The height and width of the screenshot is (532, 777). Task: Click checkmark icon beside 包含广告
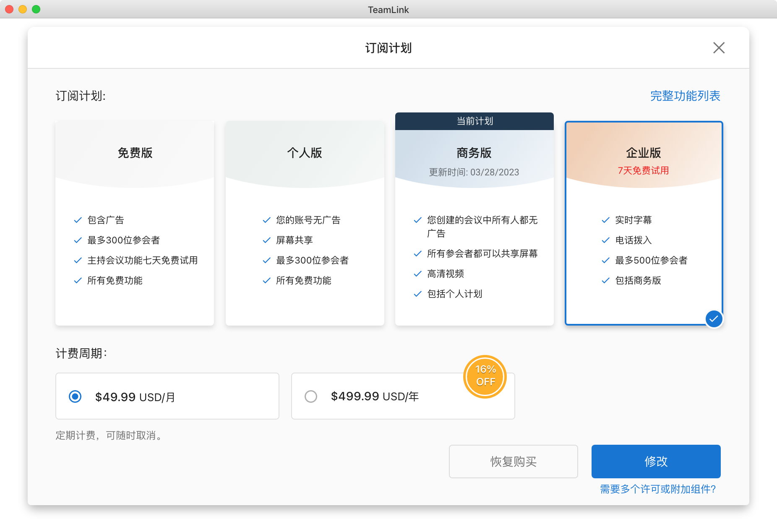point(78,220)
